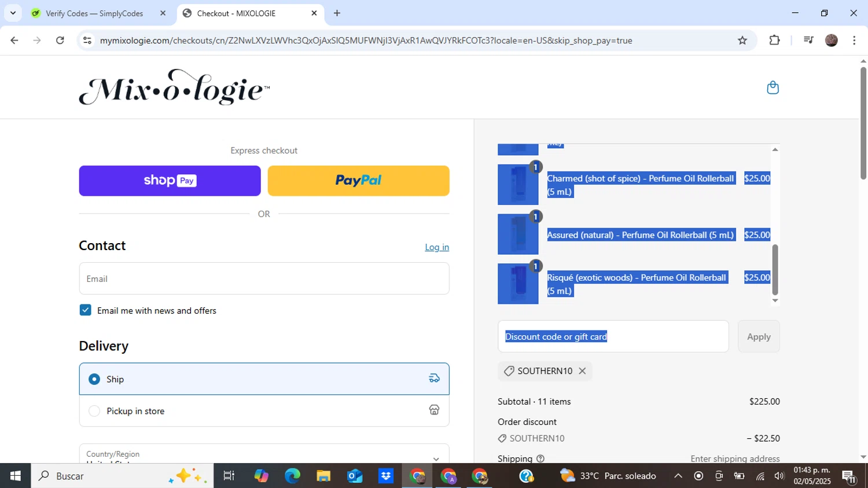
Task: Click the cart list scroll-down arrow
Action: point(775,300)
